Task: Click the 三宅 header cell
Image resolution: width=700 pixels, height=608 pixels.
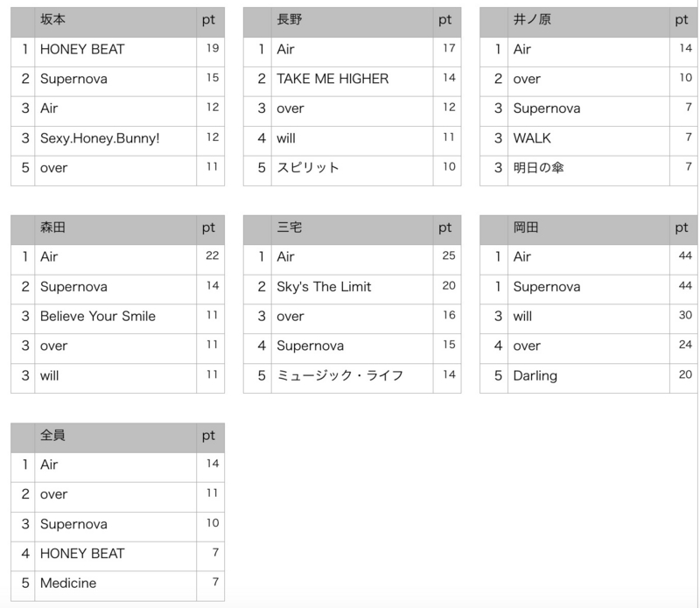Action: [x=353, y=230]
